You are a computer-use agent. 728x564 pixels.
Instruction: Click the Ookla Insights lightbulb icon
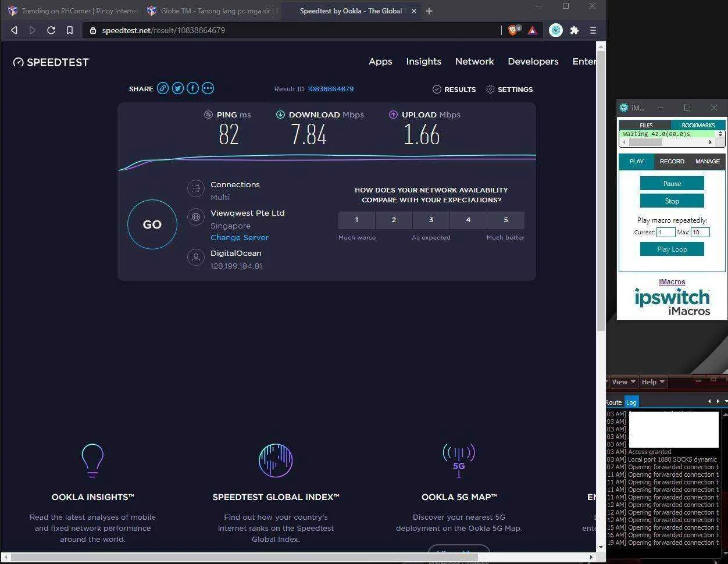pyautogui.click(x=92, y=461)
